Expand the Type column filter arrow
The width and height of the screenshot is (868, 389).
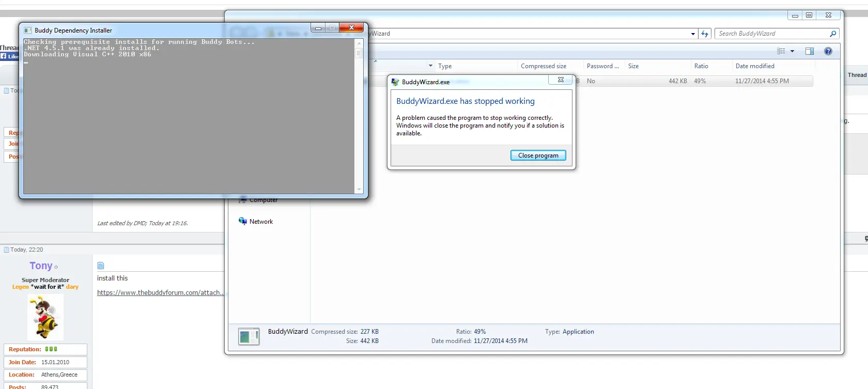tap(430, 66)
